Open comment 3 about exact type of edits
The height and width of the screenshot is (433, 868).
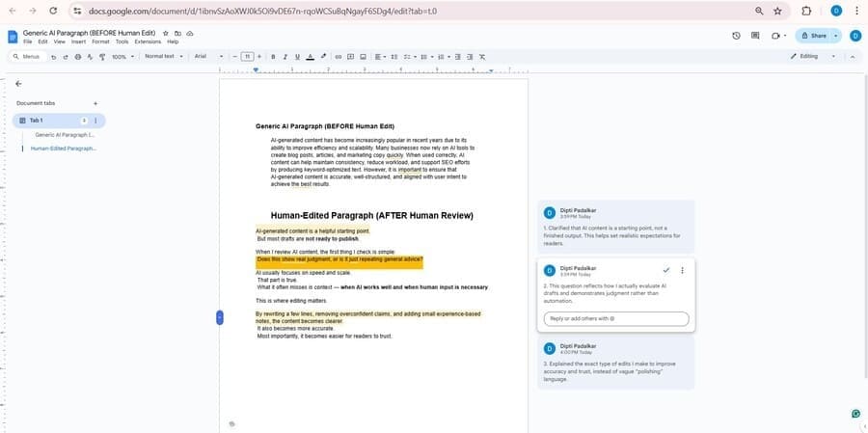tap(615, 364)
